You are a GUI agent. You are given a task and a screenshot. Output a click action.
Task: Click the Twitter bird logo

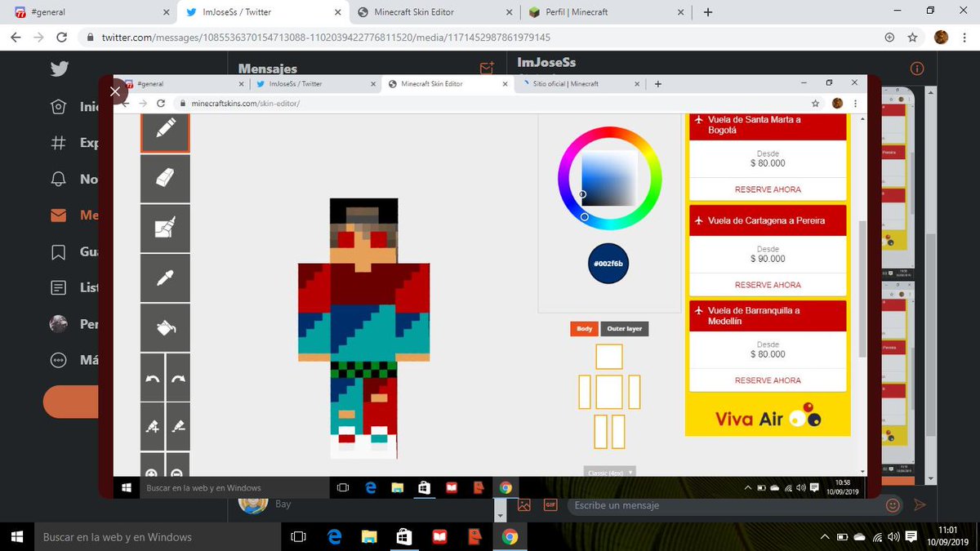tap(59, 69)
